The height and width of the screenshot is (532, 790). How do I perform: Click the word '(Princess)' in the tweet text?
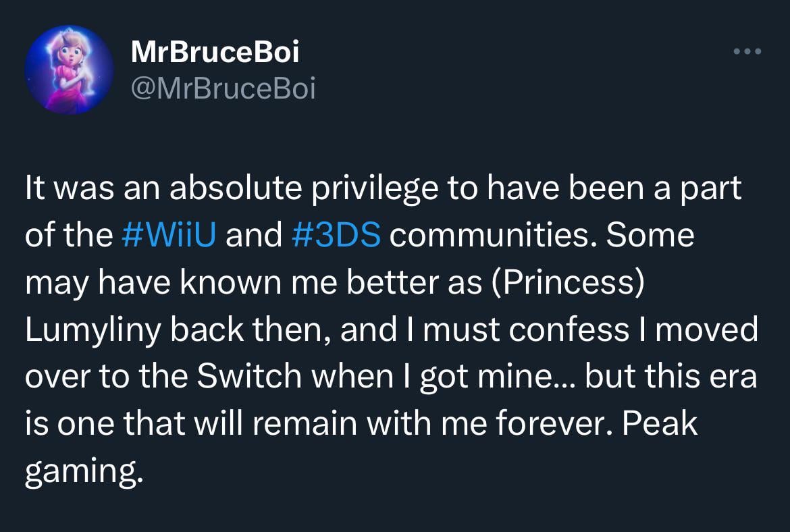tap(562, 283)
